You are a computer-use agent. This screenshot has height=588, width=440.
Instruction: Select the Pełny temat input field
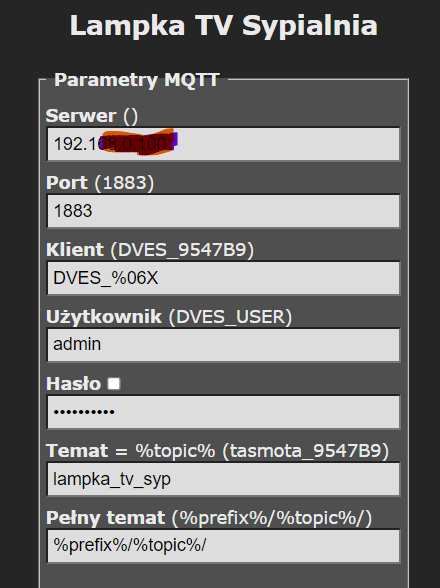tap(224, 546)
